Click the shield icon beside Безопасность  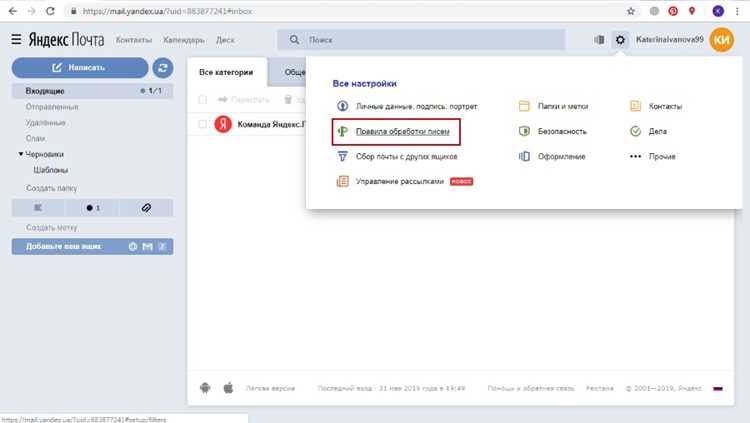point(524,131)
